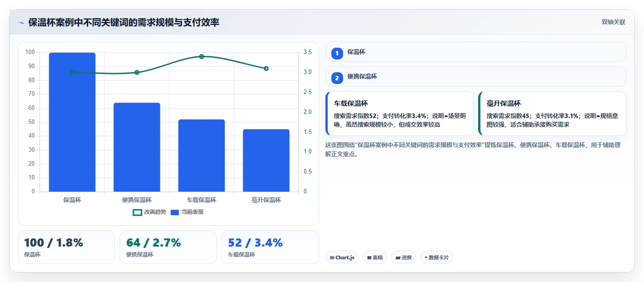This screenshot has width=644, height=282.
Task: Click the trend line point above 保温杯
Action: tap(72, 72)
